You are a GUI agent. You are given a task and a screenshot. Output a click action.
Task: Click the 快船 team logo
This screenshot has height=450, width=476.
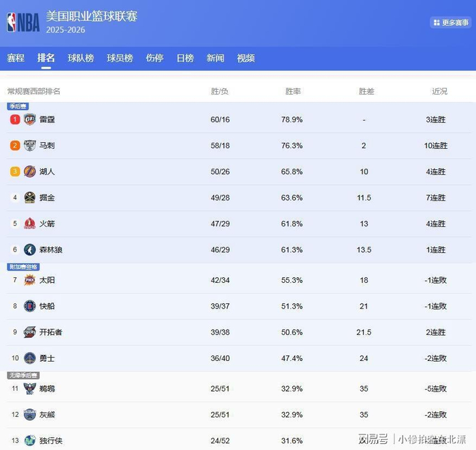(x=30, y=306)
